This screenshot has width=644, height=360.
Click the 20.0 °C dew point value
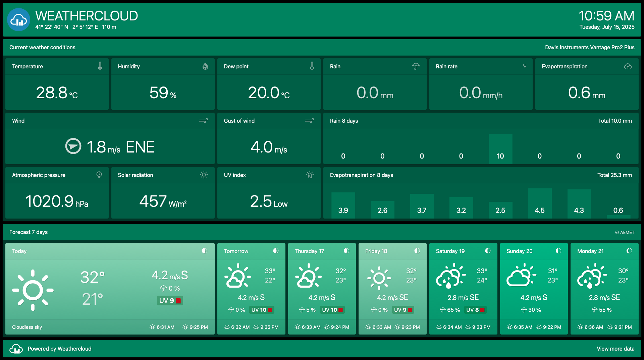(x=269, y=93)
